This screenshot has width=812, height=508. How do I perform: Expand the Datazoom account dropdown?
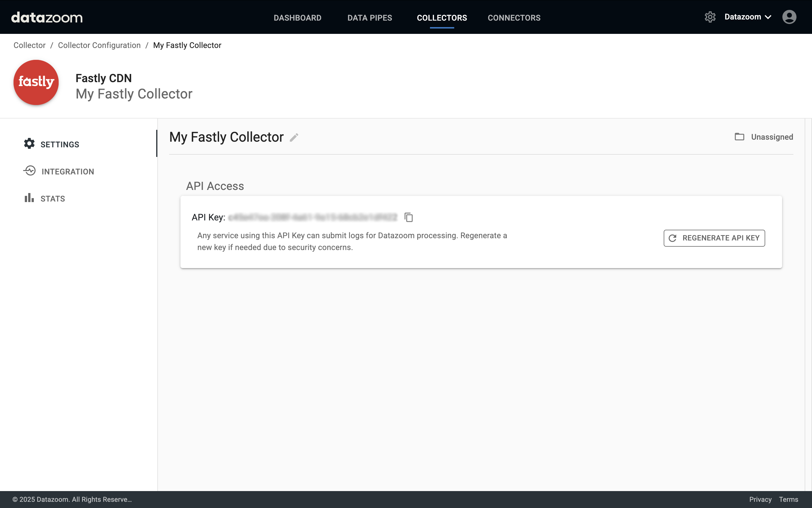(x=748, y=17)
